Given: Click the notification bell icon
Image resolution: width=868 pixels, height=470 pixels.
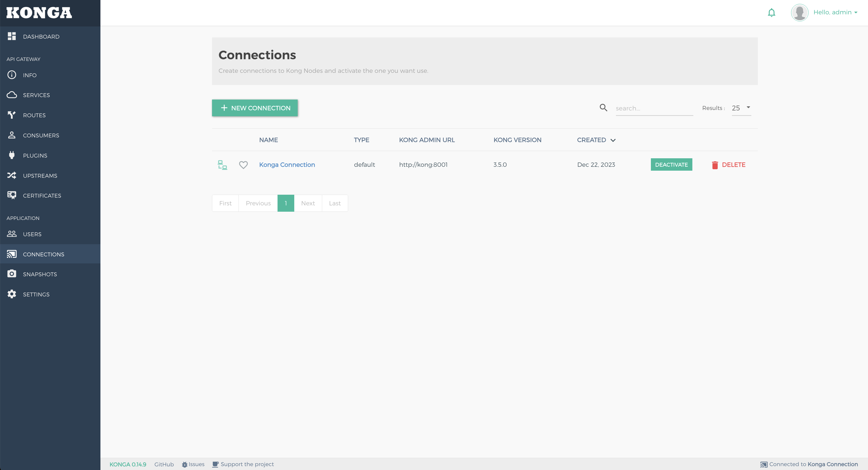Looking at the screenshot, I should tap(771, 12).
